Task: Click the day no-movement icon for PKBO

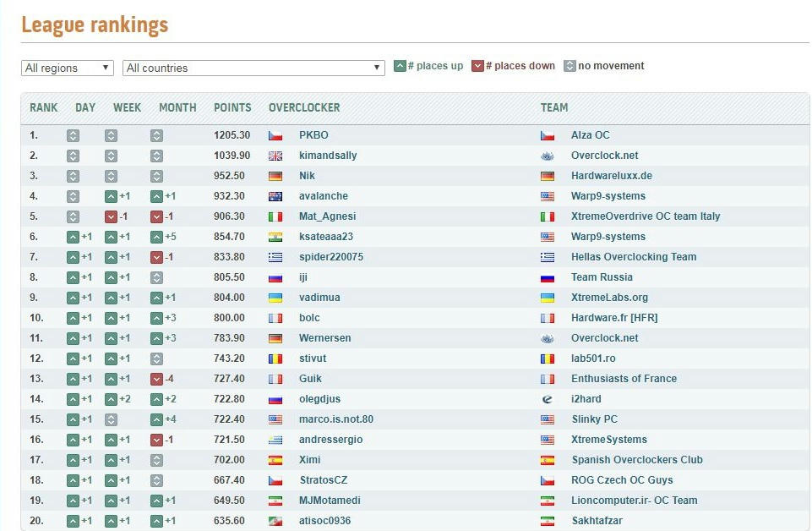Action: pos(73,135)
